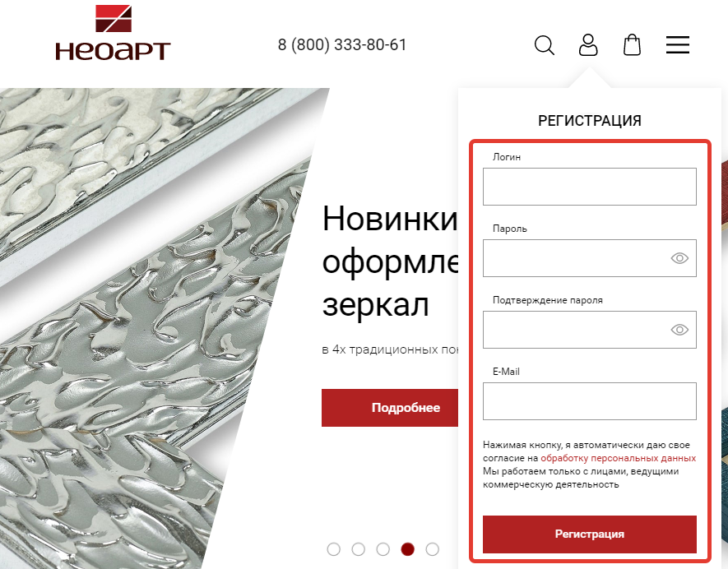Select the fifth slider dot

coord(432,549)
